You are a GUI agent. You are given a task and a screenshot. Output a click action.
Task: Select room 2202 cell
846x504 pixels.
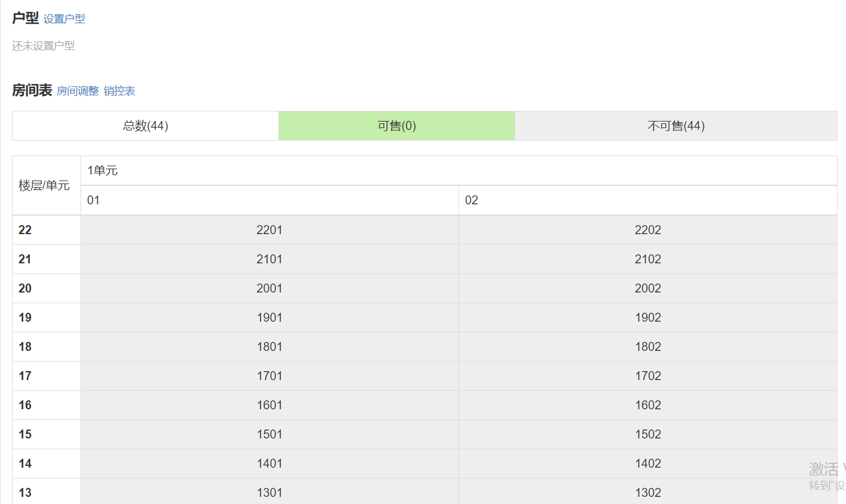(647, 230)
